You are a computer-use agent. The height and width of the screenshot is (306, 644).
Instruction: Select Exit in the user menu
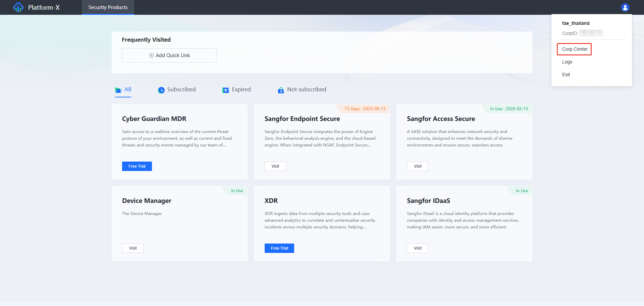(x=566, y=75)
